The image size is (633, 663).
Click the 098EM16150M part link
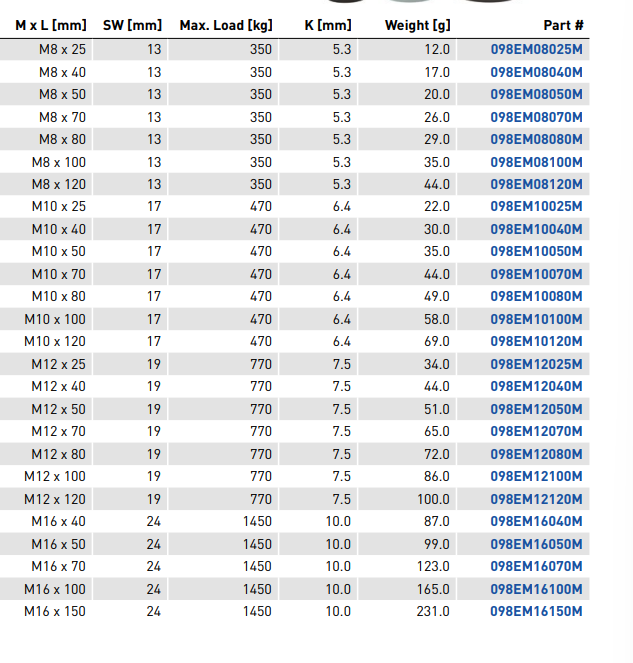click(536, 612)
